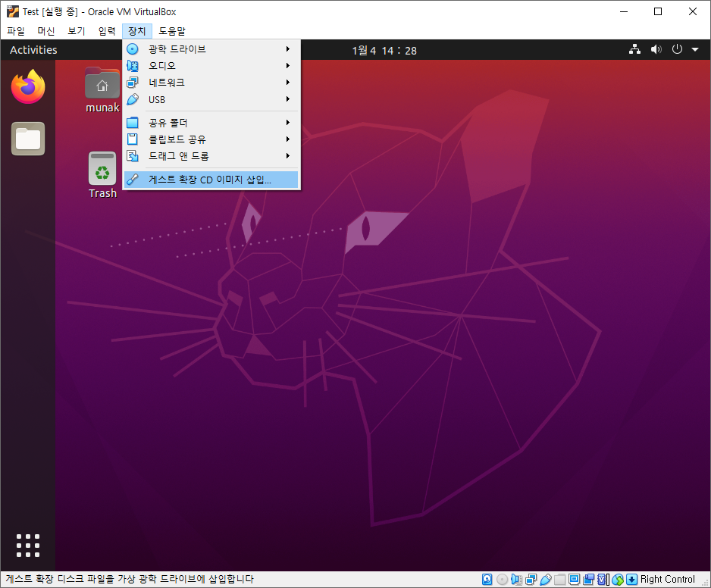
Task: Click the Ubuntu network status icon
Action: 635,49
